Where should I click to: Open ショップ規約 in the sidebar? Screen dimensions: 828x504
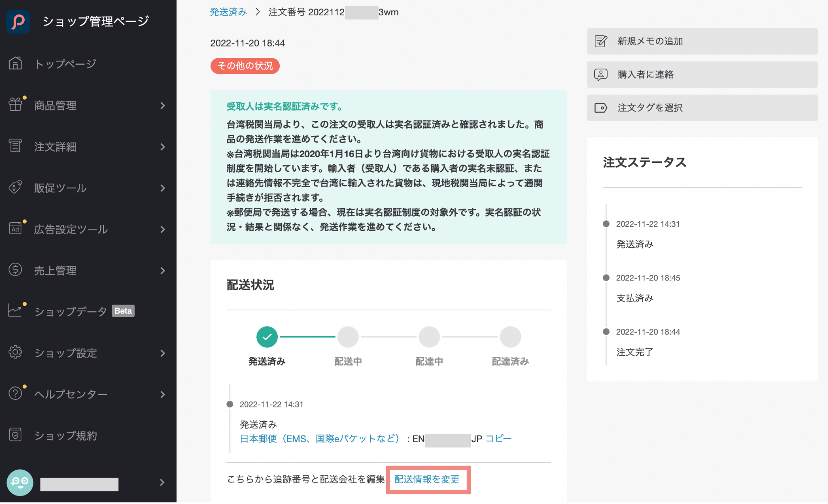coord(65,435)
